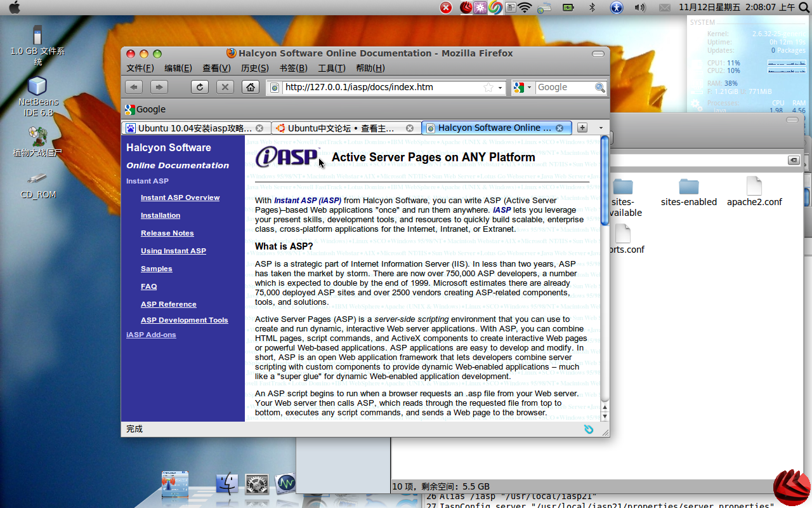This screenshot has width=812, height=508.
Task: Bookmark this page with the star icon
Action: pyautogui.click(x=488, y=88)
